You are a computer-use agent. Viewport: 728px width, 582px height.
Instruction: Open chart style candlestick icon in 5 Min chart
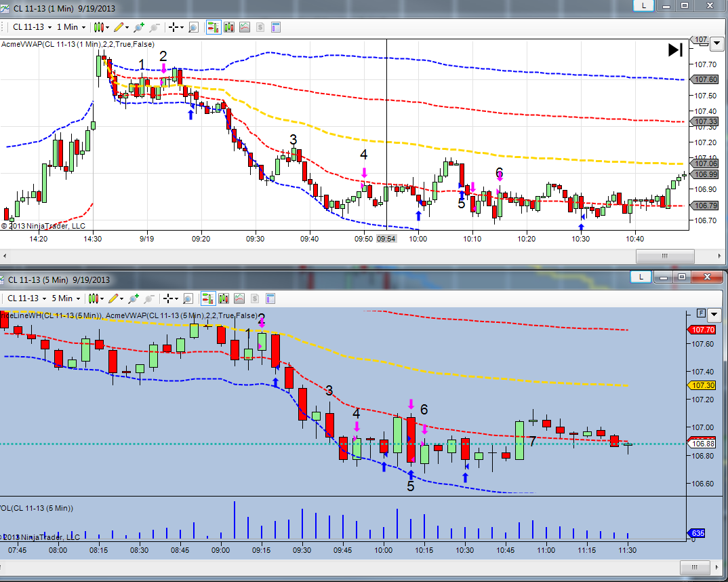tap(93, 298)
